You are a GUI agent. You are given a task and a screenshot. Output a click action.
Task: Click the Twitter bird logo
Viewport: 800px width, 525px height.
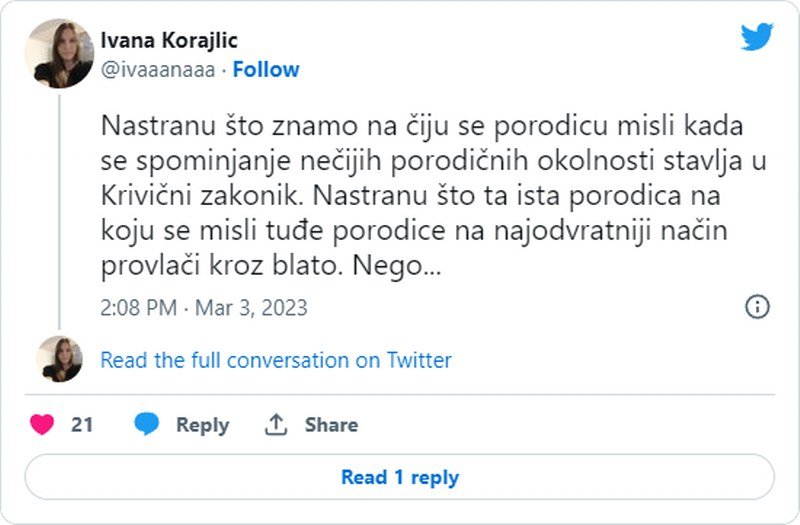pos(757,37)
